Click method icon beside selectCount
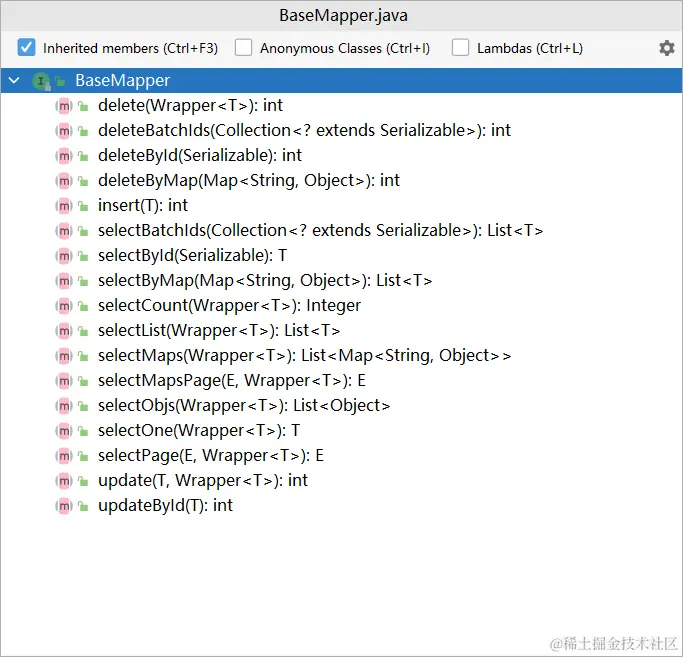Viewport: 683px width, 657px height. [64, 306]
